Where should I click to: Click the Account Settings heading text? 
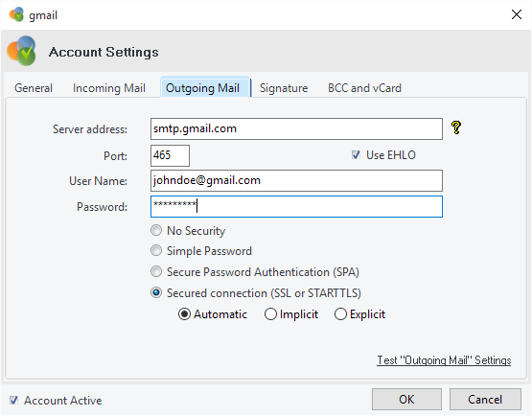[104, 52]
